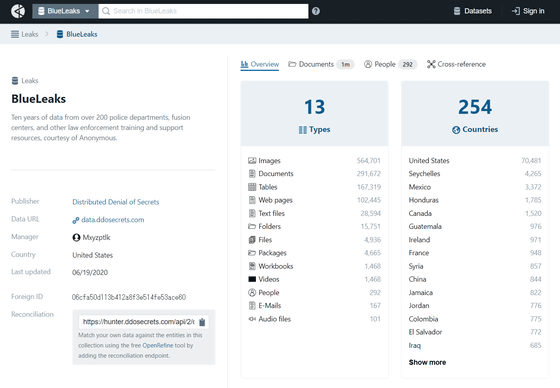Click the Sign in button
The width and height of the screenshot is (560, 388).
pos(528,11)
